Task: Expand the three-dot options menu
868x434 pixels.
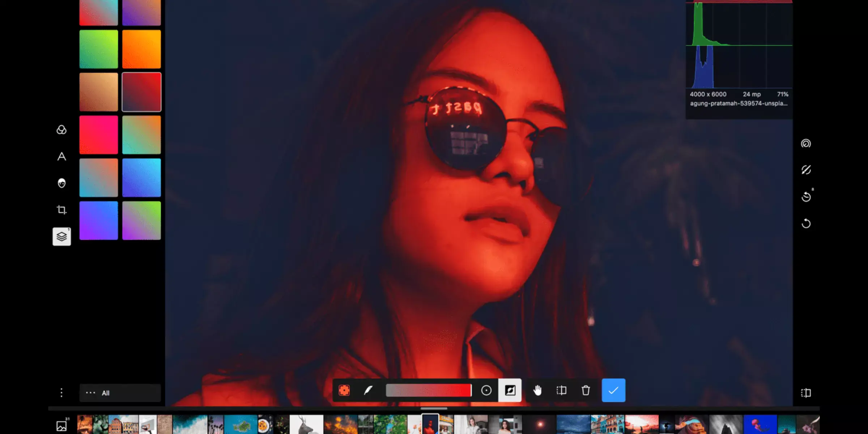Action: tap(61, 392)
